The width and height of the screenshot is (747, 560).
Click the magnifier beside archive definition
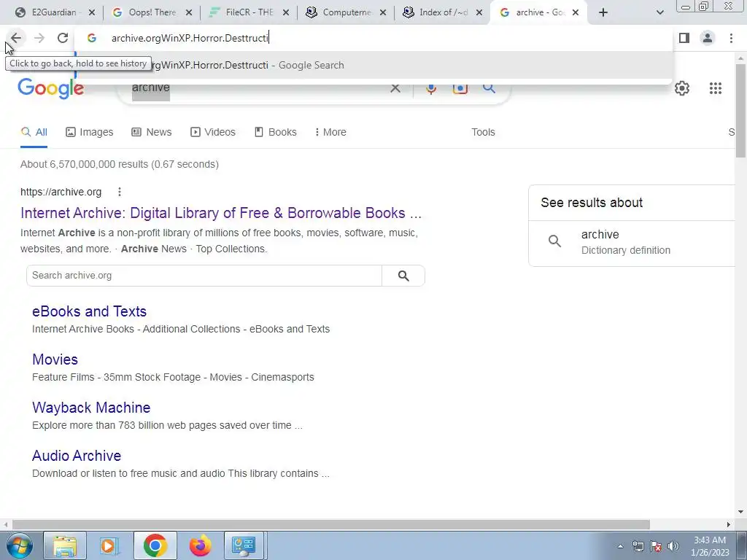(554, 241)
